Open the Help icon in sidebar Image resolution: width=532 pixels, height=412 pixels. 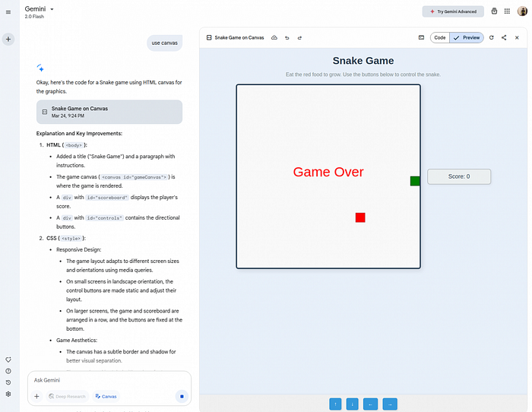click(x=8, y=371)
